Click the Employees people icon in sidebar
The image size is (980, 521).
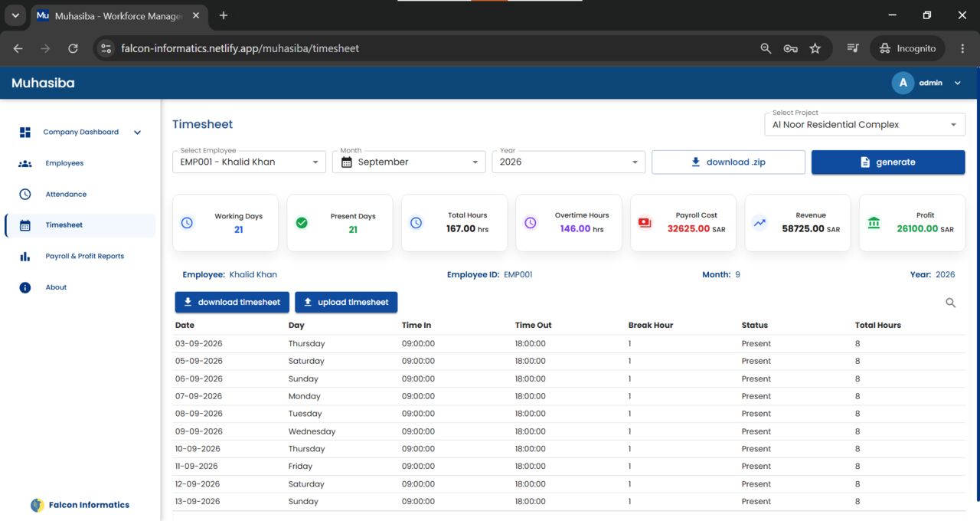click(x=25, y=163)
